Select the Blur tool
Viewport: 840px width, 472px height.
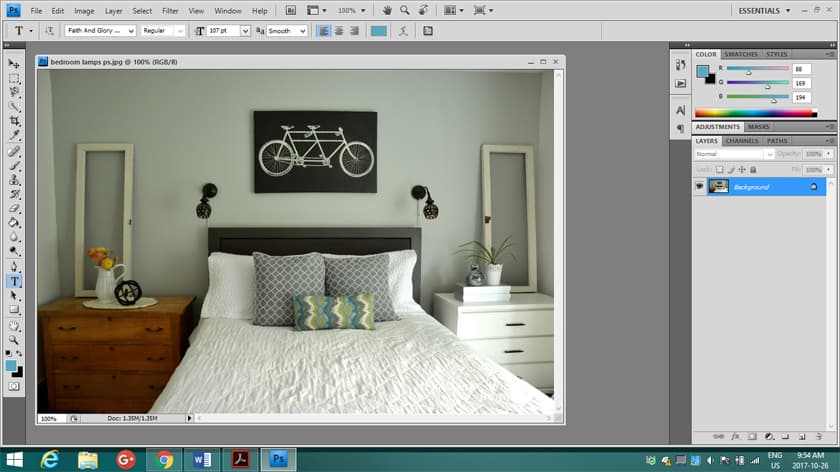14,237
